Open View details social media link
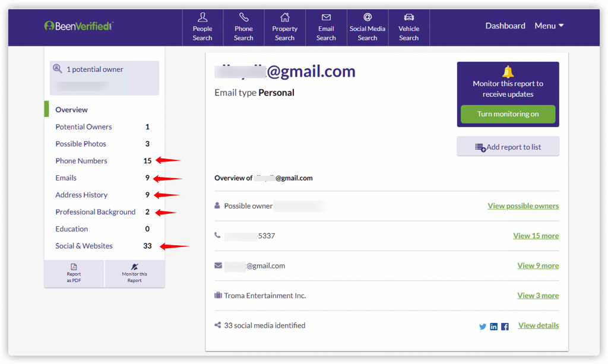 (539, 325)
